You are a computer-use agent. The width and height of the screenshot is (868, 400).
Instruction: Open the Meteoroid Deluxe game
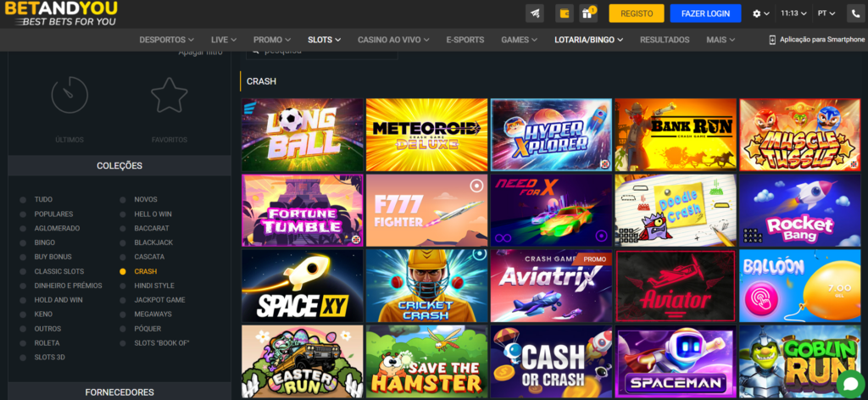[427, 135]
